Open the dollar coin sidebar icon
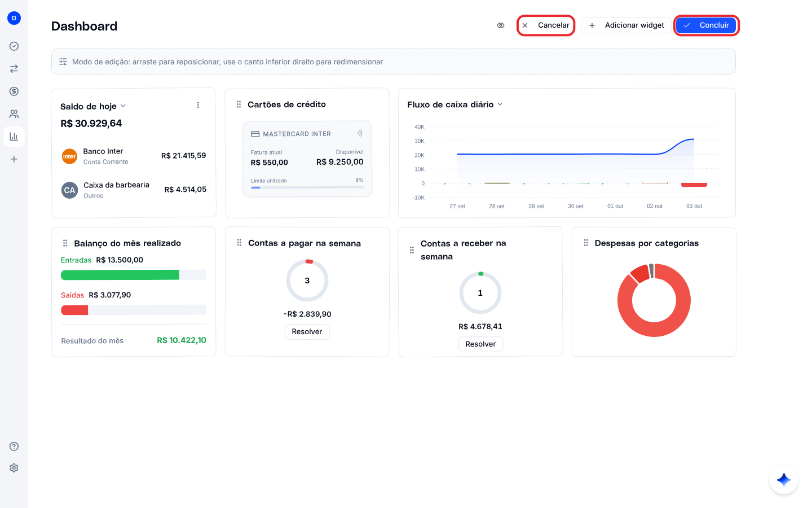The image size is (812, 508). tap(14, 91)
